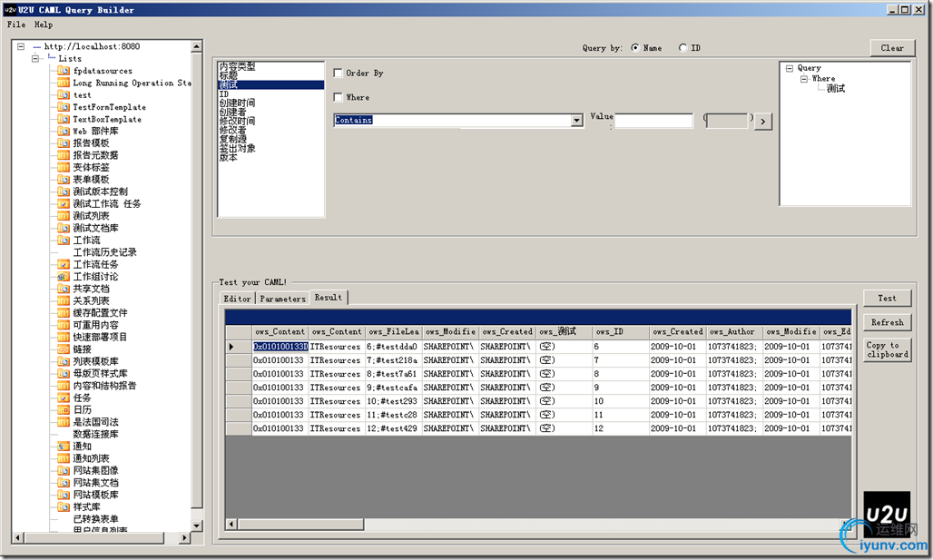Select 版本 in the field list
This screenshot has width=933, height=560.
(228, 157)
